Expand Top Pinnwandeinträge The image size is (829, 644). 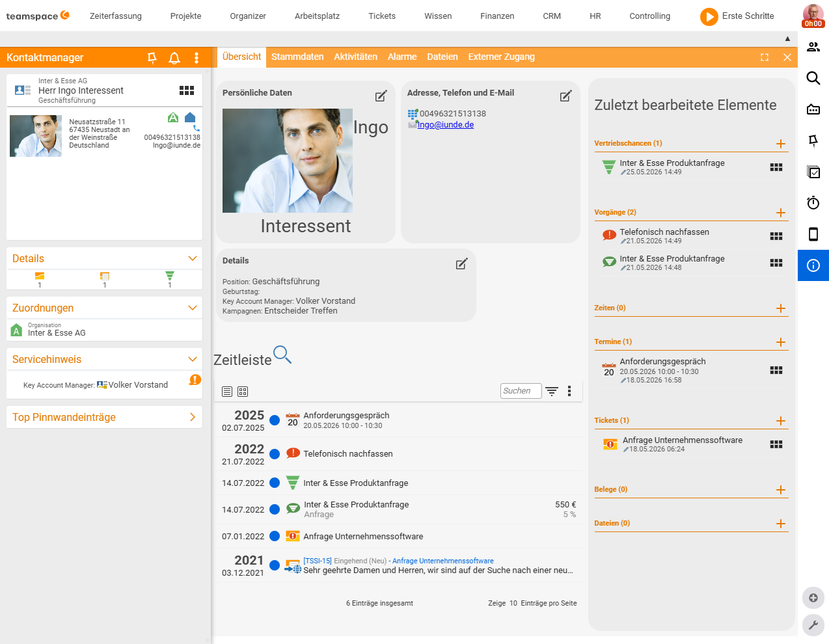coord(193,417)
